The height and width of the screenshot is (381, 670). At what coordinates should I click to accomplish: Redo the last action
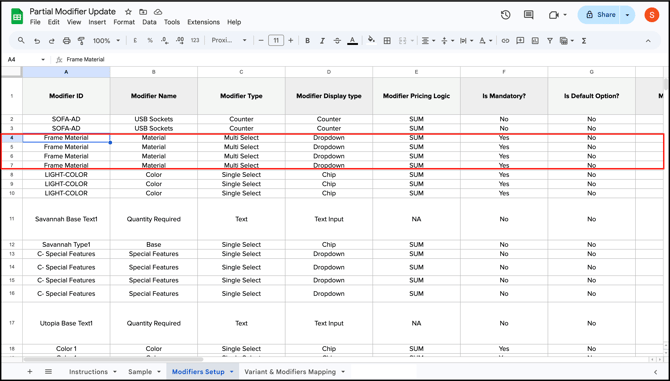click(52, 41)
